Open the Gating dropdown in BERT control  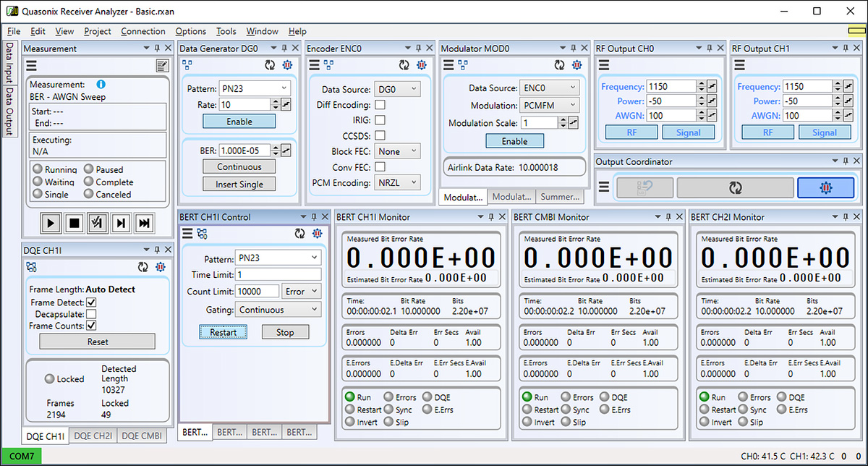[x=278, y=310]
